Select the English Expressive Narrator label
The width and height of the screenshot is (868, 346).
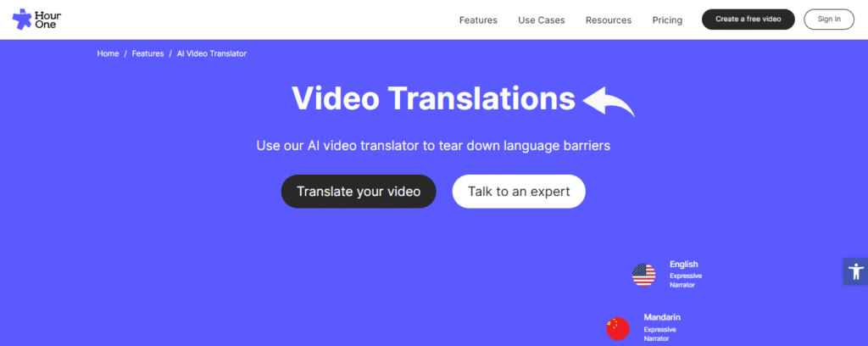click(685, 274)
